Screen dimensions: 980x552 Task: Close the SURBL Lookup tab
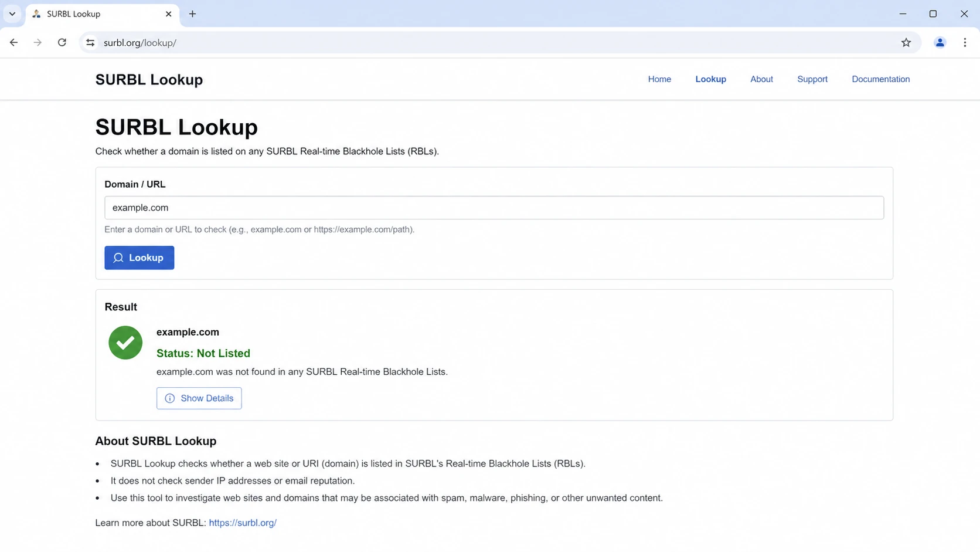(168, 13)
